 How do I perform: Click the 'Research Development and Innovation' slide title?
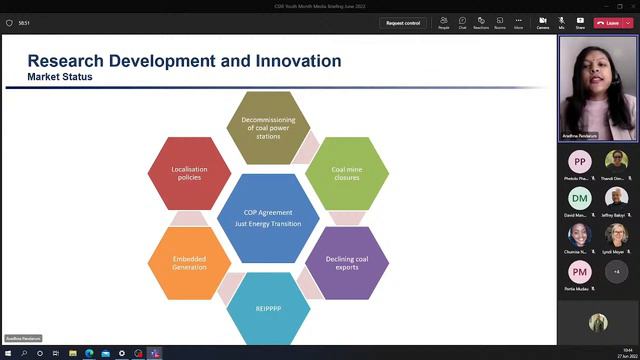[x=184, y=61]
